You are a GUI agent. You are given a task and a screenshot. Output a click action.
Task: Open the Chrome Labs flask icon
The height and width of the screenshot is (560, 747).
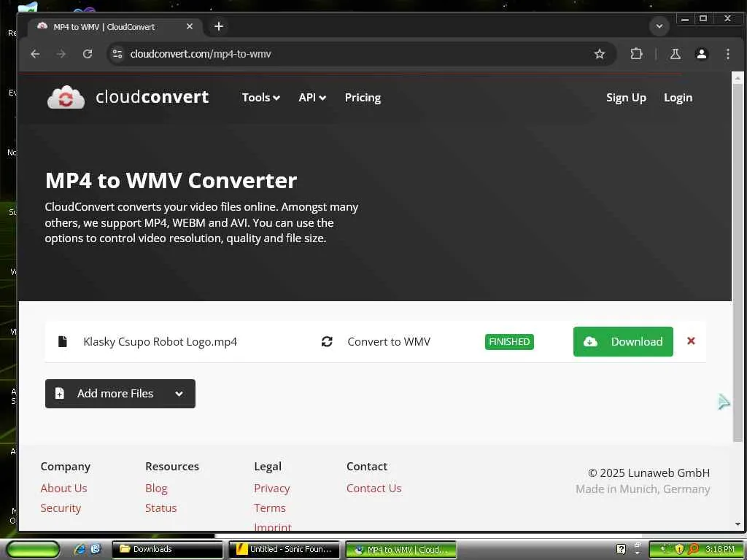point(675,54)
